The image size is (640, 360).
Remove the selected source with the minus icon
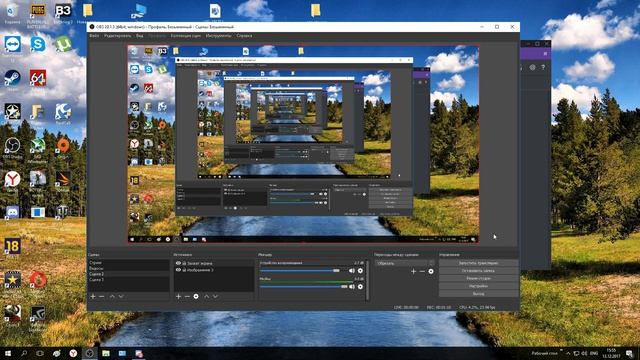(x=187, y=296)
